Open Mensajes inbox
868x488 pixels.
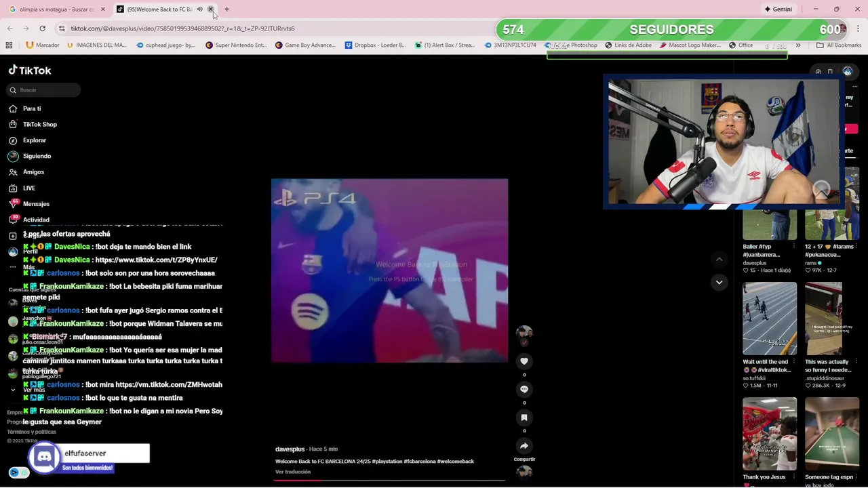tap(29, 203)
